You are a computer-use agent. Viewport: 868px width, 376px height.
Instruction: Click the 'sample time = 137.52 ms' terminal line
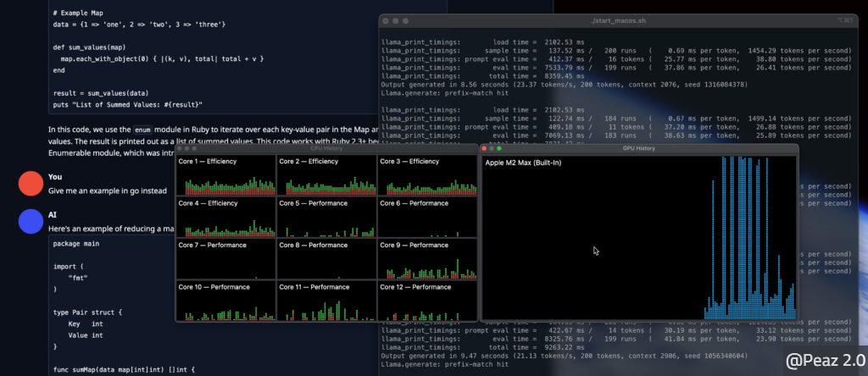(616, 50)
